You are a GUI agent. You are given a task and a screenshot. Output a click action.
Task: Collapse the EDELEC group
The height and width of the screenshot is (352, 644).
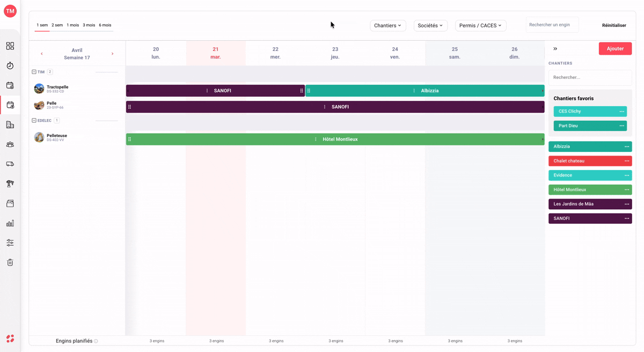(34, 121)
